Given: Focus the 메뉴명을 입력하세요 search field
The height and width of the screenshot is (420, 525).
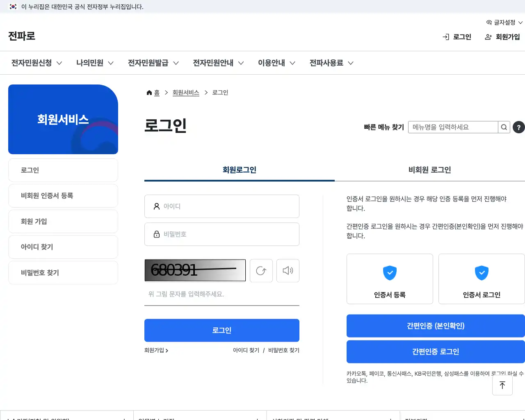Looking at the screenshot, I should [x=453, y=127].
